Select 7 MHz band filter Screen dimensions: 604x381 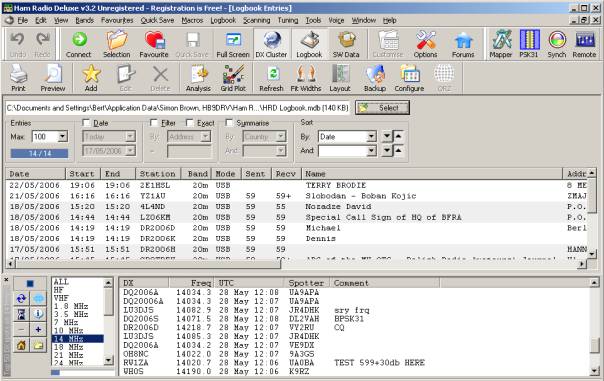[x=77, y=322]
